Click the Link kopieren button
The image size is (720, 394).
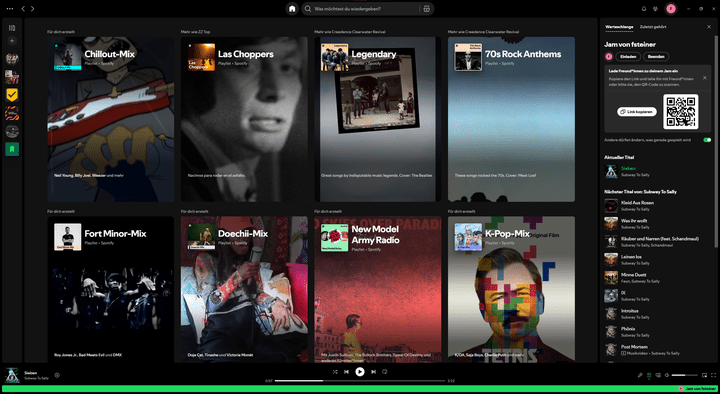tap(637, 112)
